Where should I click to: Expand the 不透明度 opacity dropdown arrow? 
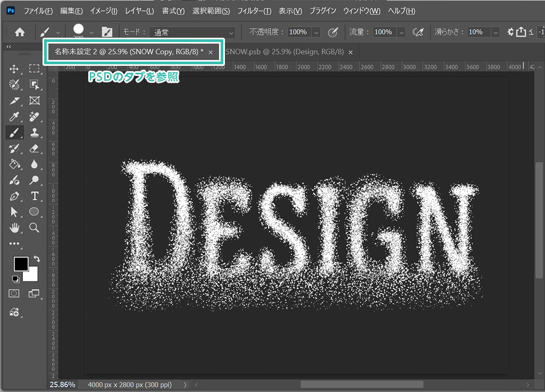pyautogui.click(x=316, y=32)
